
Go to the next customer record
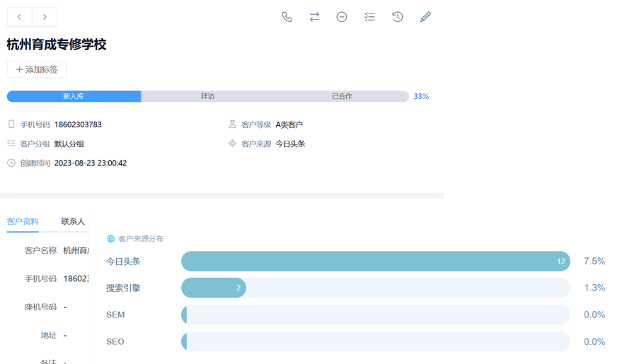pos(45,17)
